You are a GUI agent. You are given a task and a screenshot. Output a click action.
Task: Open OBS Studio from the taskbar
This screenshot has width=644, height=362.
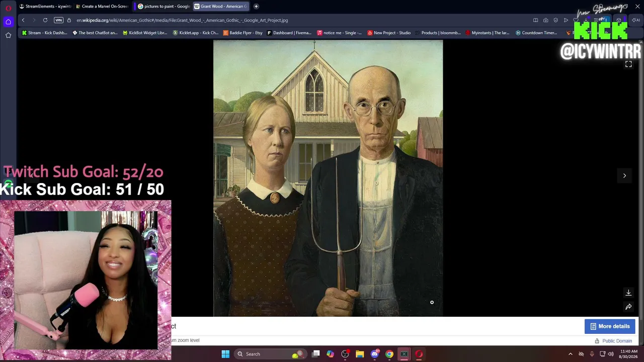[345, 354]
